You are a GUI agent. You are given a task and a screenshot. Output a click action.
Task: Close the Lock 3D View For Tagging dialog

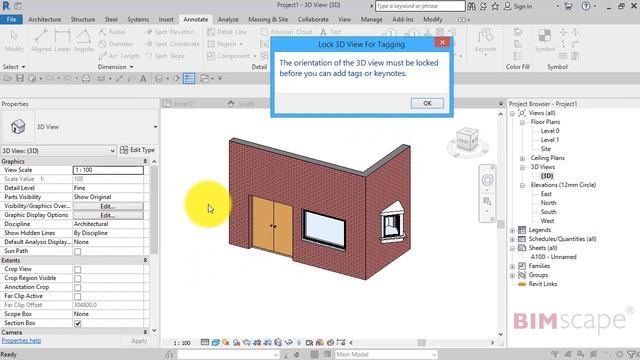[442, 42]
